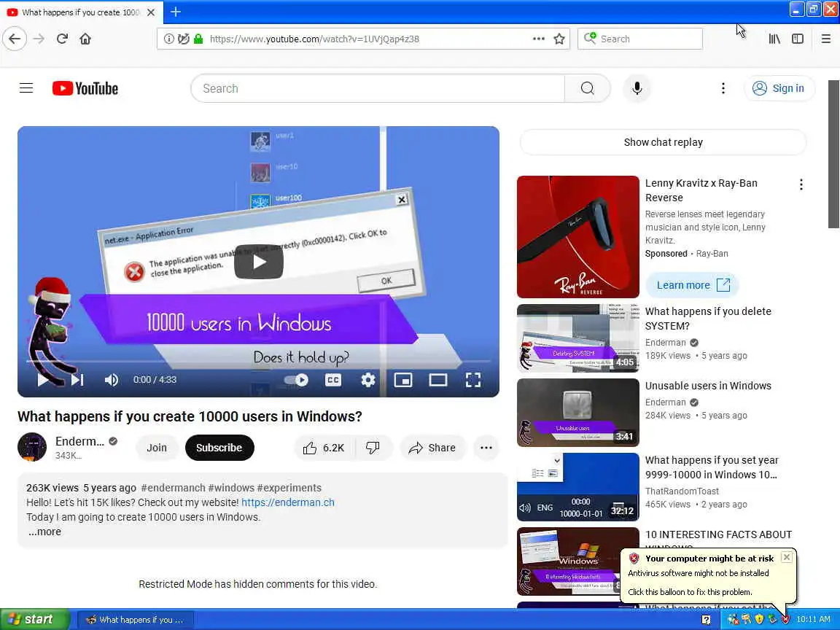Open the player settings gear

click(x=368, y=380)
